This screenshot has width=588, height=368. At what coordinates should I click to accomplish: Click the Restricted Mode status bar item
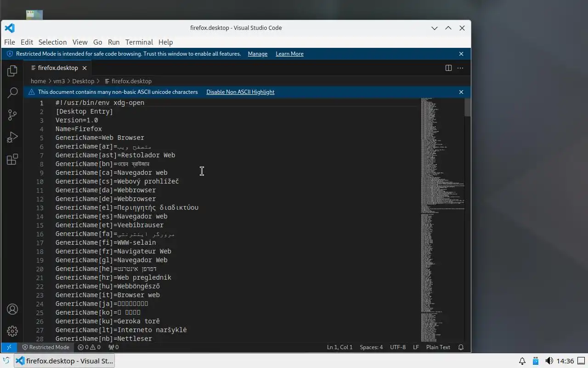pos(45,347)
